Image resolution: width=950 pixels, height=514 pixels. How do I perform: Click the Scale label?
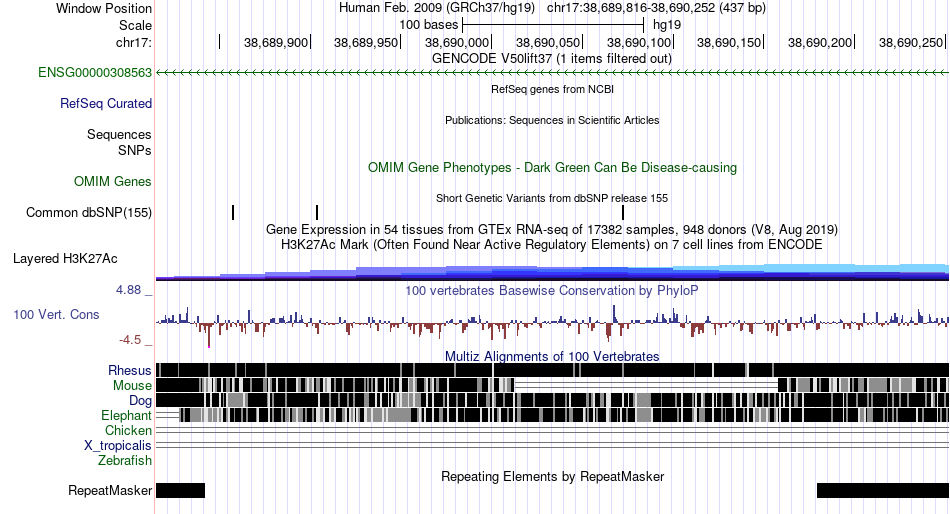[x=135, y=25]
